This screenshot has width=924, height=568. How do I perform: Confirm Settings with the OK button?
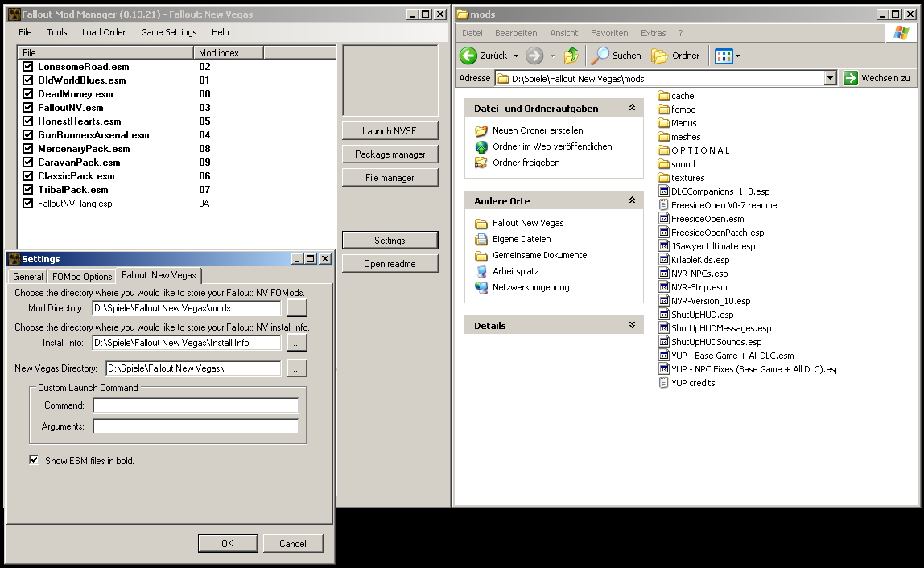(228, 543)
